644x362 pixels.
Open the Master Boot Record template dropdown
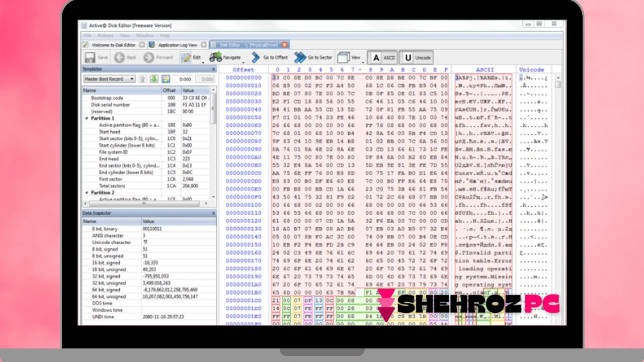coord(109,79)
